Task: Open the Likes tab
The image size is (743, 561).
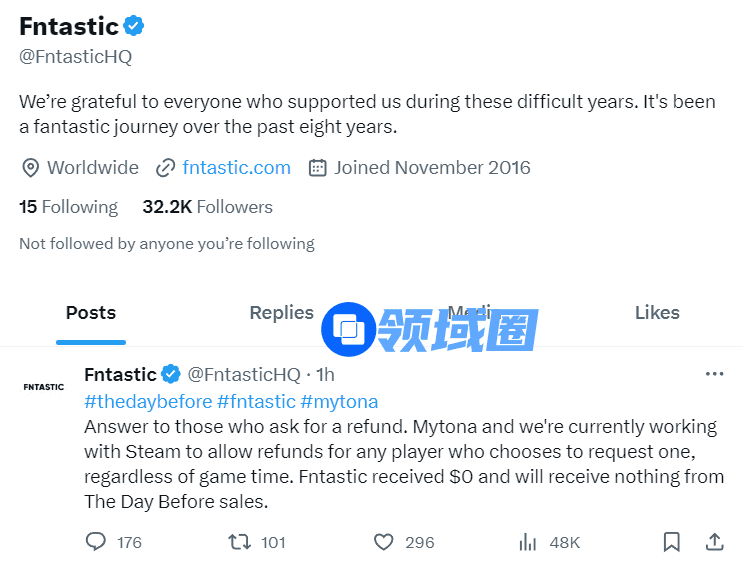Action: click(x=657, y=313)
